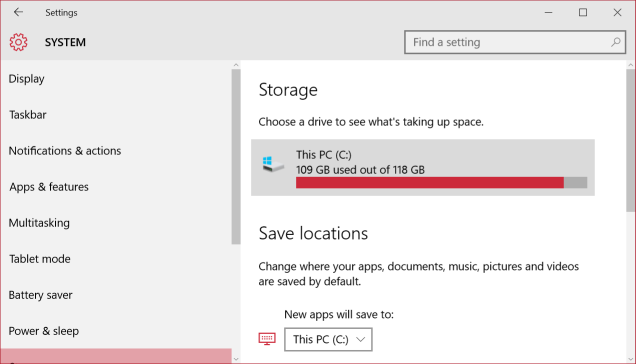Click the main pane scroll up arrow
This screenshot has width=636, height=364.
[631, 65]
